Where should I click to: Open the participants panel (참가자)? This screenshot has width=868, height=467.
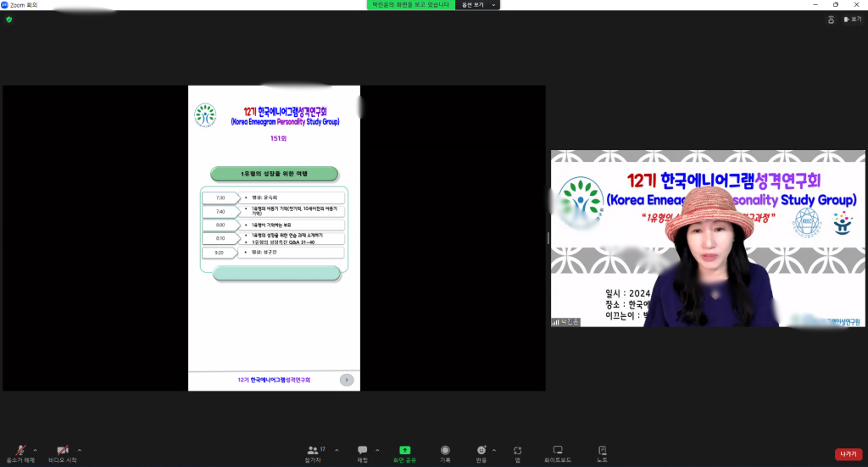[314, 453]
